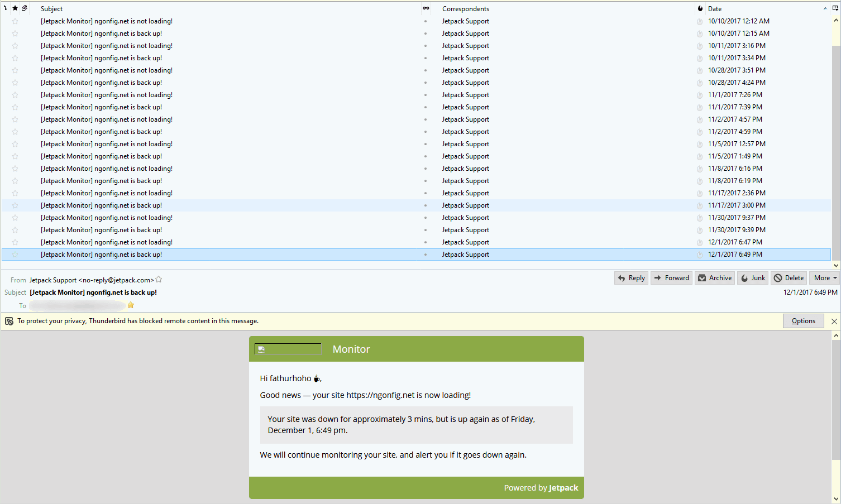Open the https://ngonfig.net link in message
Image resolution: width=841 pixels, height=504 pixels.
point(380,395)
